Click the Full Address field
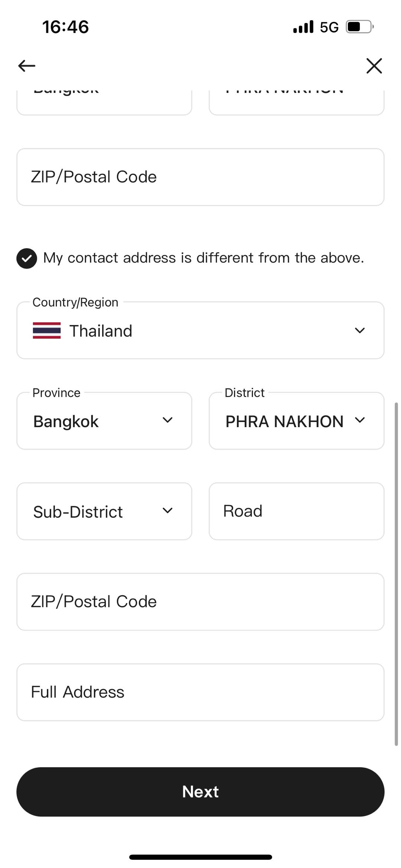This screenshot has height=868, width=401. (x=200, y=692)
